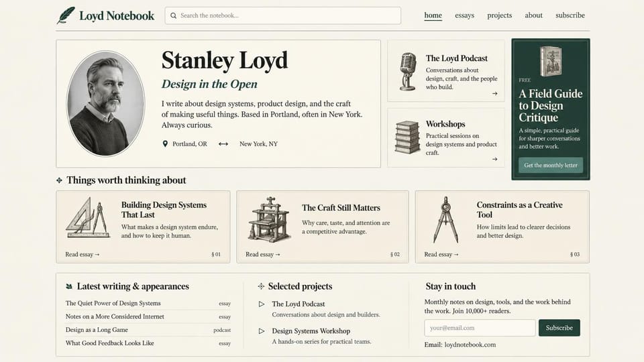
Task: Focus the your@email.com input field
Action: pos(480,328)
